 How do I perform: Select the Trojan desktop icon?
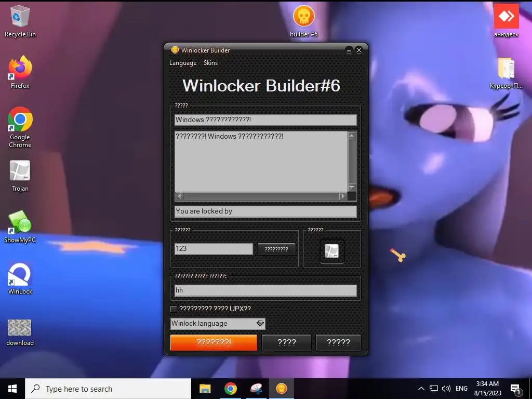(20, 176)
